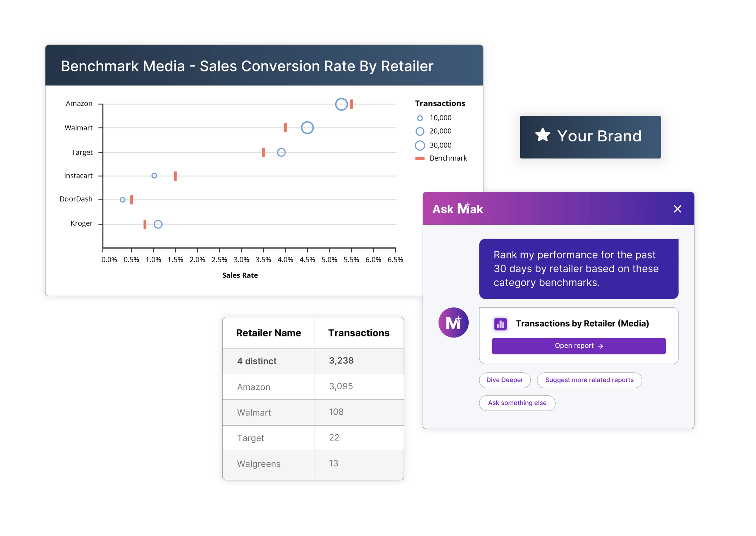This screenshot has width=756, height=536.
Task: Click the Rank my performance message bubble
Action: click(578, 269)
